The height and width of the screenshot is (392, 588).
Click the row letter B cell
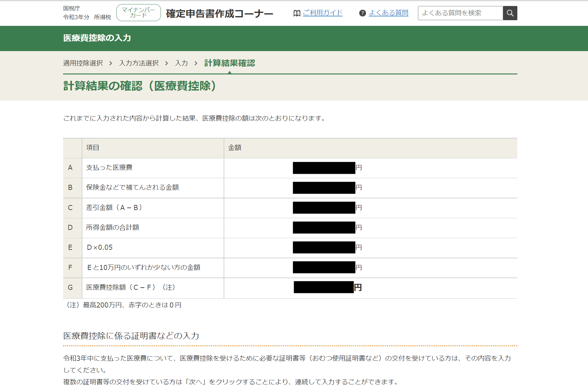coord(72,188)
